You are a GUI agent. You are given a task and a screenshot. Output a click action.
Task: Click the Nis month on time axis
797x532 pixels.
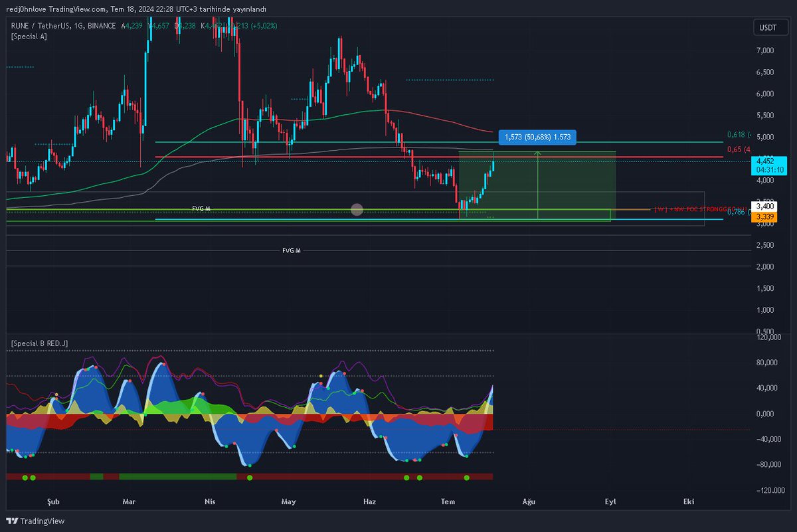[210, 501]
